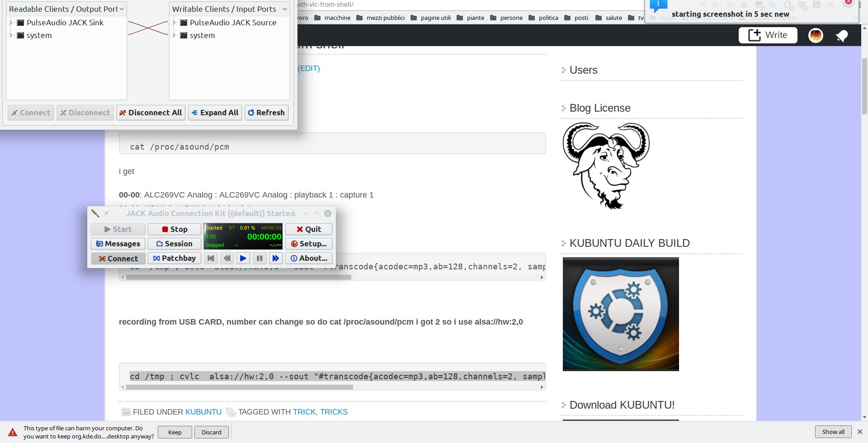
Task: Click the Stop button in JACK control
Action: tap(175, 229)
